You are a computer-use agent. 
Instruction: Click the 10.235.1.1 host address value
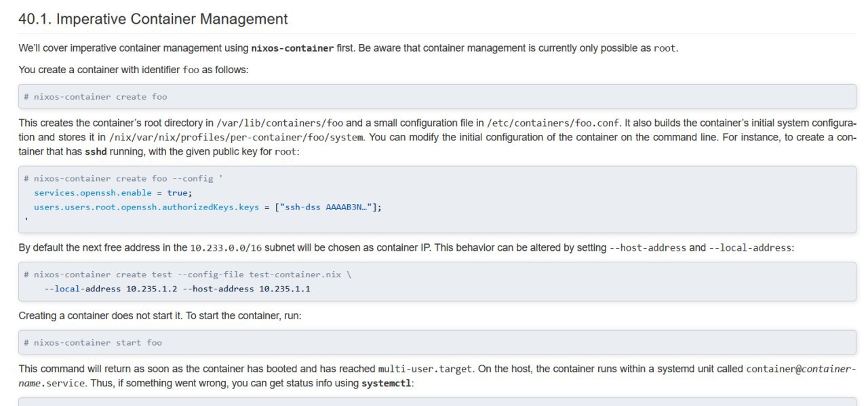[285, 289]
